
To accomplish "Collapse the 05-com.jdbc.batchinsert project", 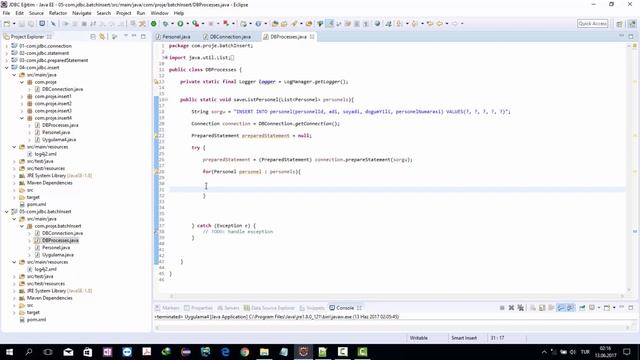I will tap(7, 212).
